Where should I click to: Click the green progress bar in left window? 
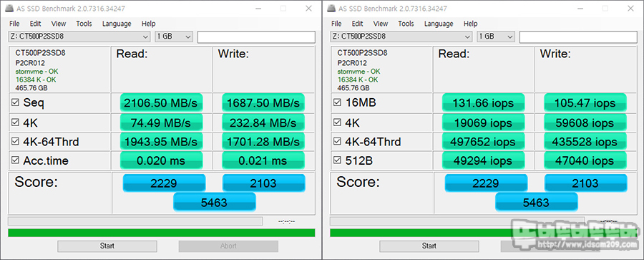pyautogui.click(x=162, y=233)
